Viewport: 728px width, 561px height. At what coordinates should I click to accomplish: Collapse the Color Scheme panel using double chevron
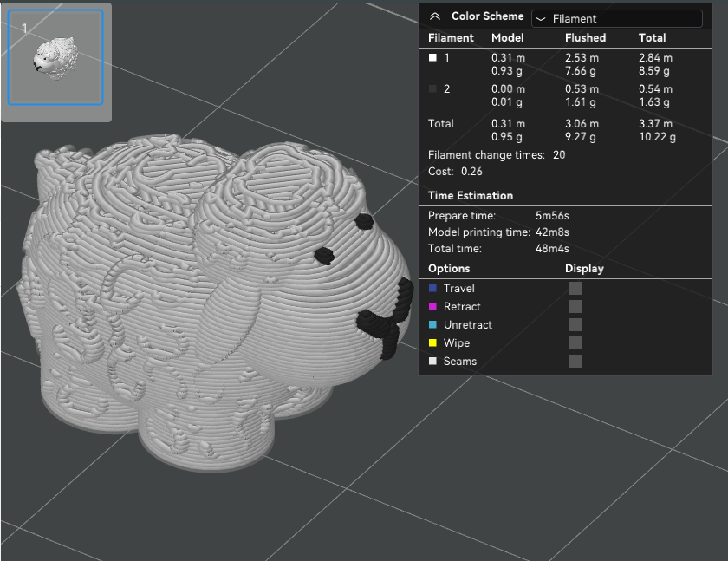pos(434,16)
